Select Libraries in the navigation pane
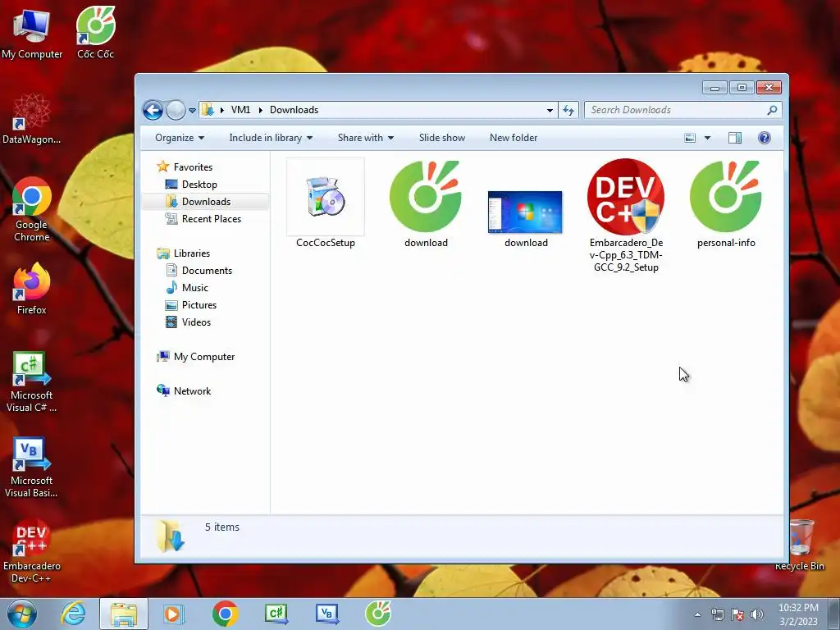 click(183, 253)
